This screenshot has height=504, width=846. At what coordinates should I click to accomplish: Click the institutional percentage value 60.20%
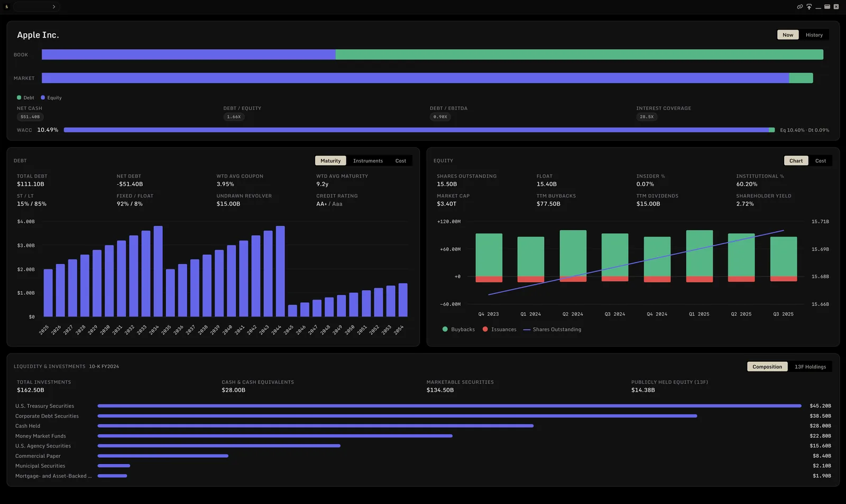pos(747,184)
